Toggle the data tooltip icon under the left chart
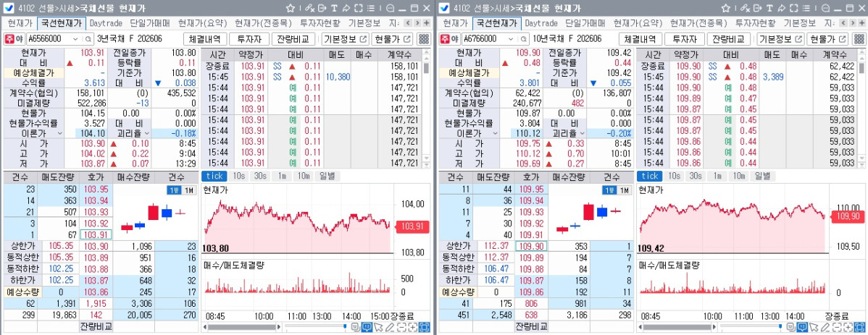The image size is (868, 335). tap(367, 327)
